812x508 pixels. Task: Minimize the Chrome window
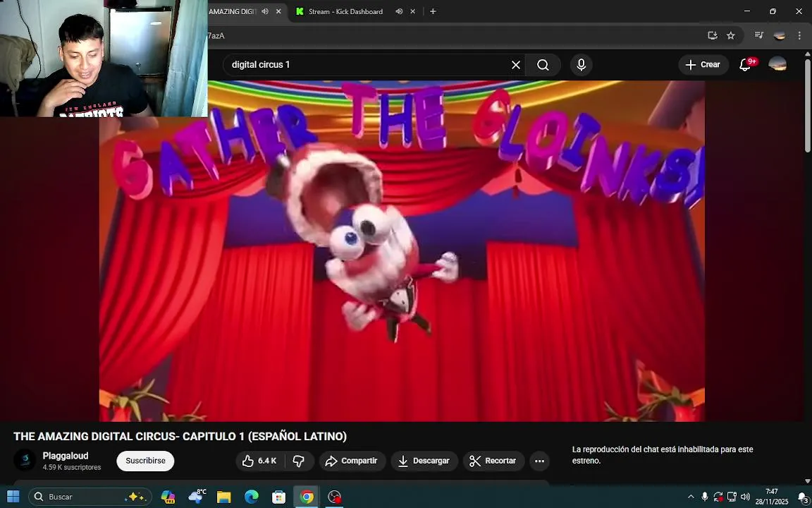pos(746,11)
